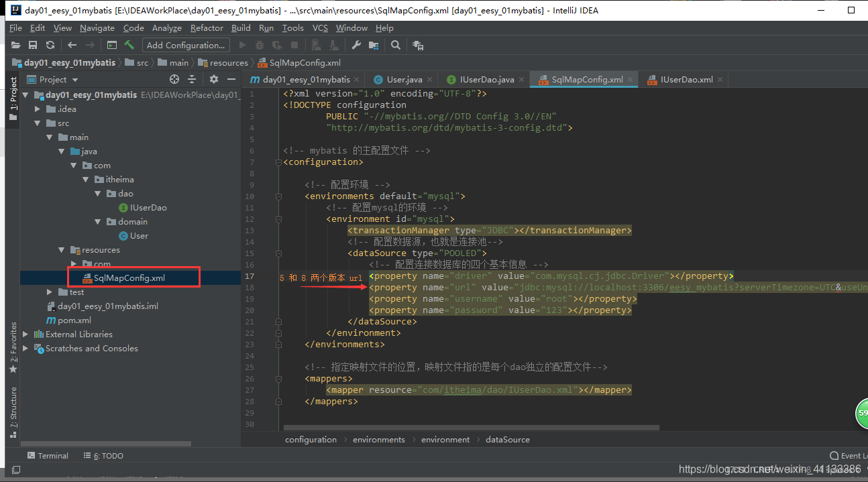This screenshot has width=868, height=482.
Task: Toggle the 6: TODO tool window
Action: (103, 455)
